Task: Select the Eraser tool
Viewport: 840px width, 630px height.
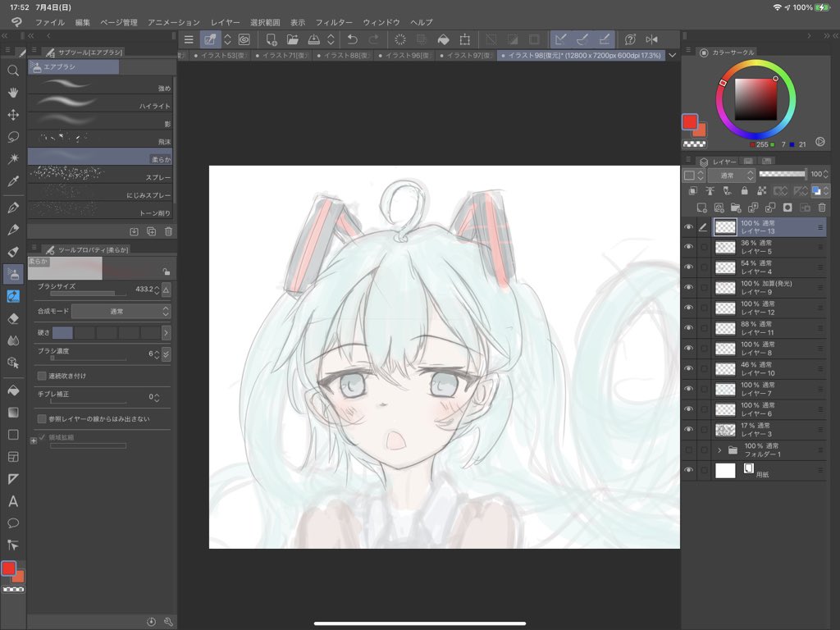Action: pyautogui.click(x=13, y=318)
